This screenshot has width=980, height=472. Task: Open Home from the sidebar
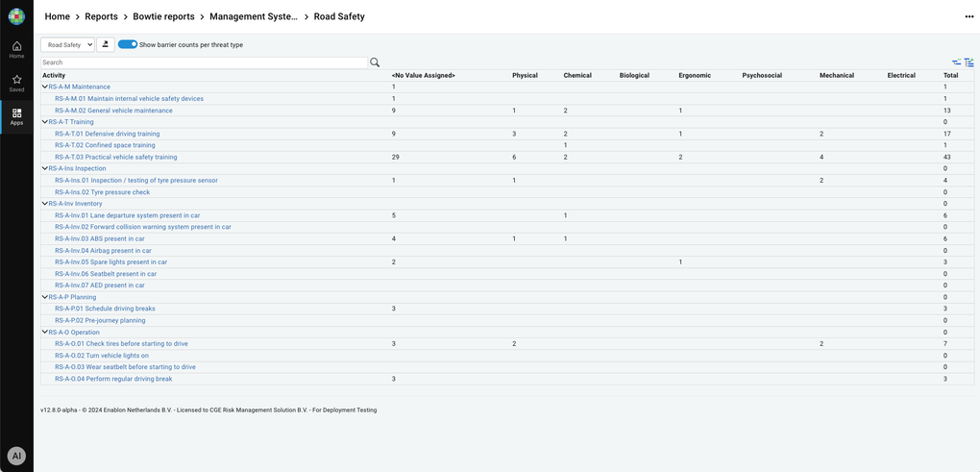[x=16, y=50]
